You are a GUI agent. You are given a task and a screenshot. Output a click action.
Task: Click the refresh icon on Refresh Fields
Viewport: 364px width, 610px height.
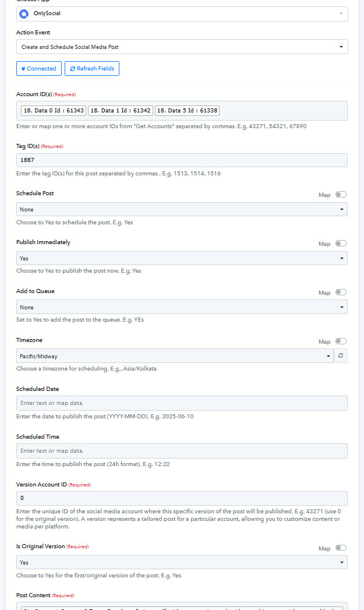pos(72,69)
